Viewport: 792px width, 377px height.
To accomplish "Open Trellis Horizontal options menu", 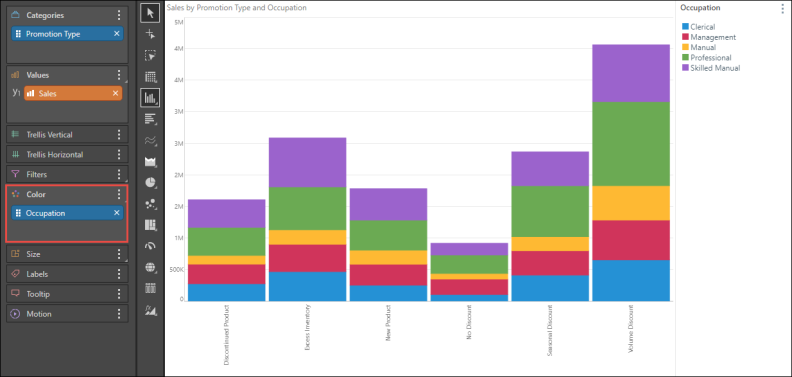I will coord(119,154).
